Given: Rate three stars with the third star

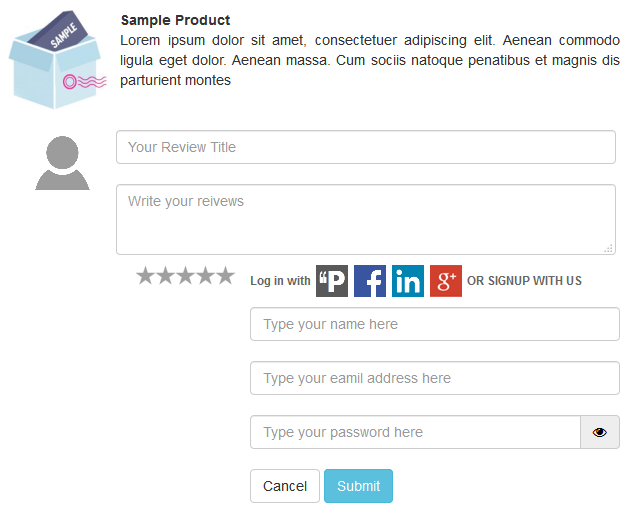Looking at the screenshot, I should point(185,276).
